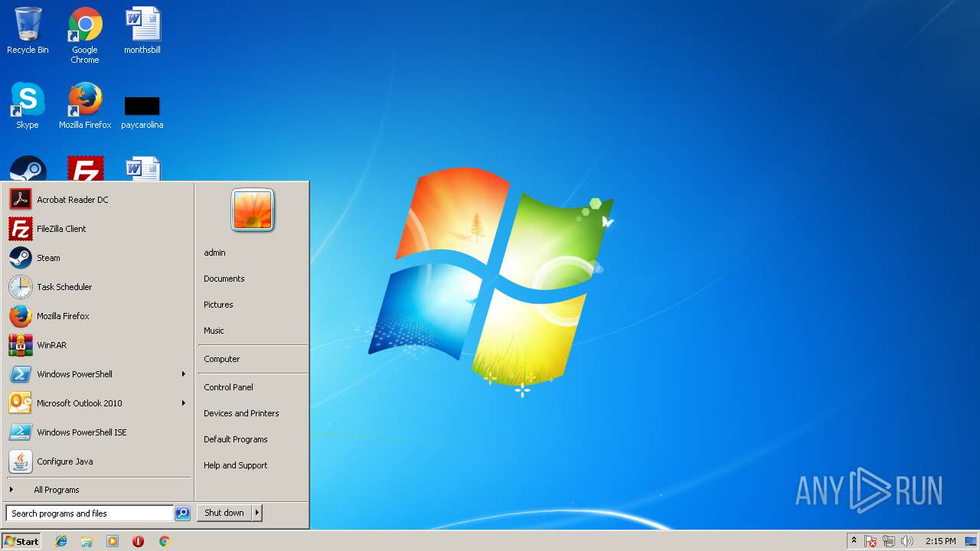980x551 pixels.
Task: Click the clock showing 2:15 PM
Action: [x=940, y=541]
